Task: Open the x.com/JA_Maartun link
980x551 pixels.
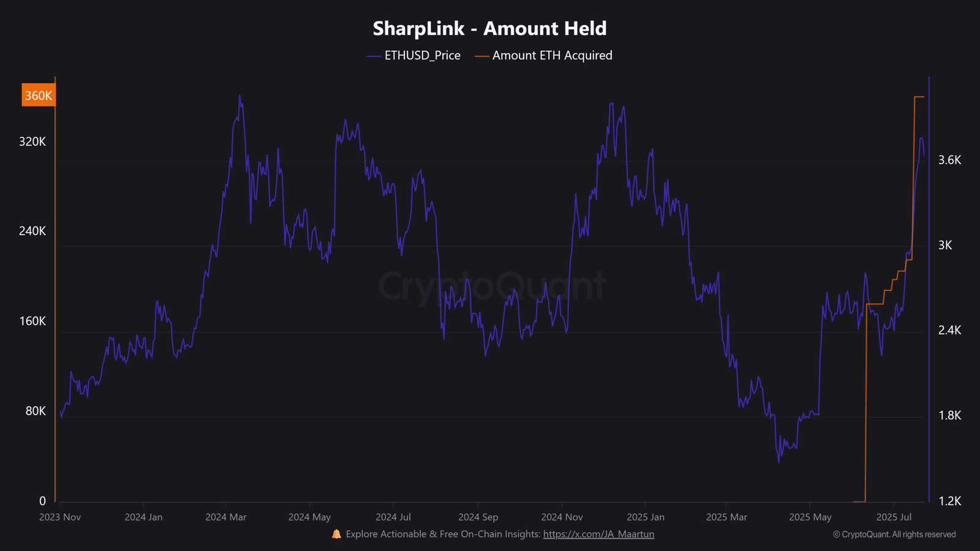Action: point(598,534)
